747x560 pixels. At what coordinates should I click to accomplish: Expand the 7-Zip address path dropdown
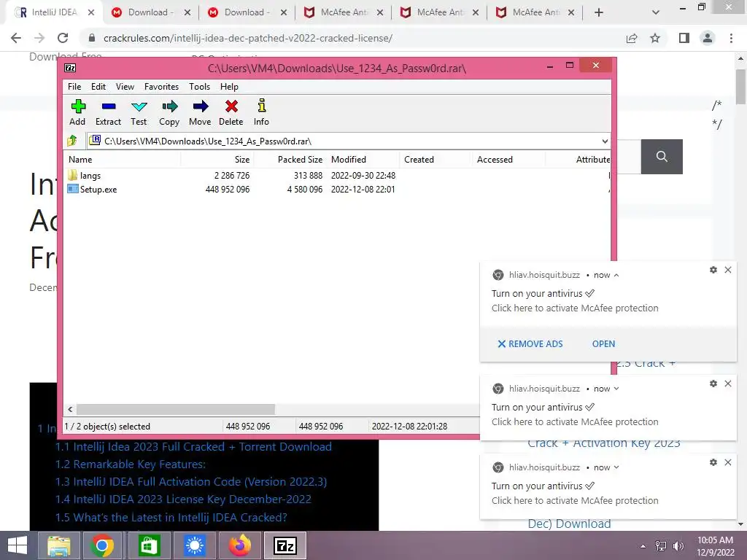(x=605, y=141)
